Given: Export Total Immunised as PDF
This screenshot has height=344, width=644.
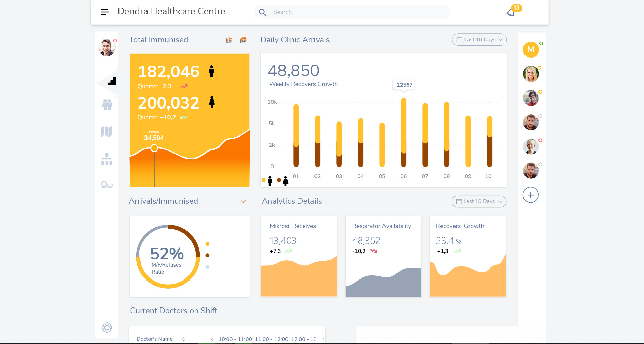Looking at the screenshot, I should click(243, 40).
